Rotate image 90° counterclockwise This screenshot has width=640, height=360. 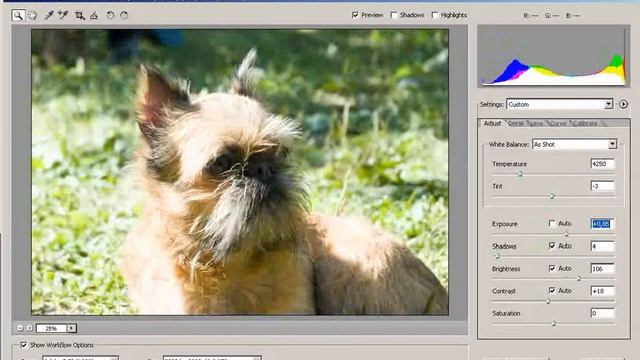(110, 16)
